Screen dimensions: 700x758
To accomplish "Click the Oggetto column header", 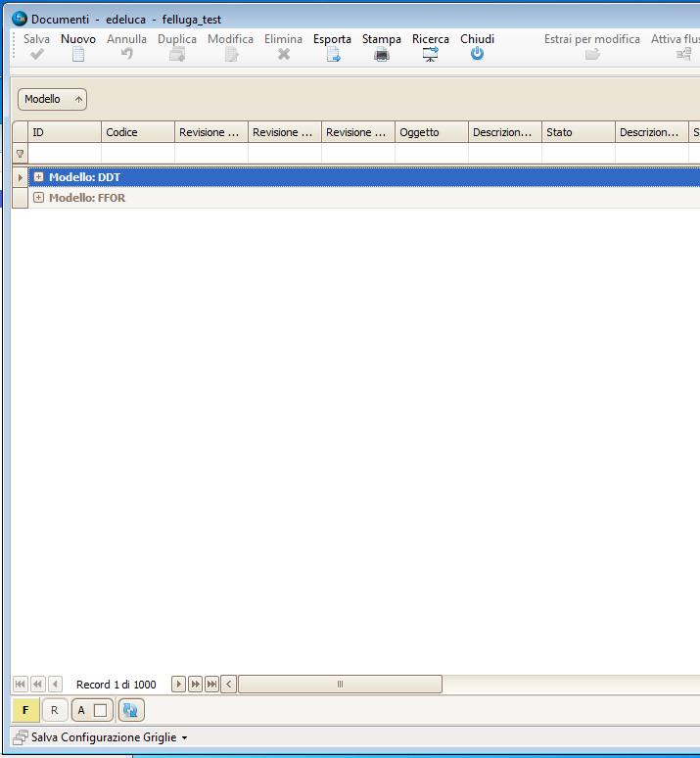I will pos(431,132).
